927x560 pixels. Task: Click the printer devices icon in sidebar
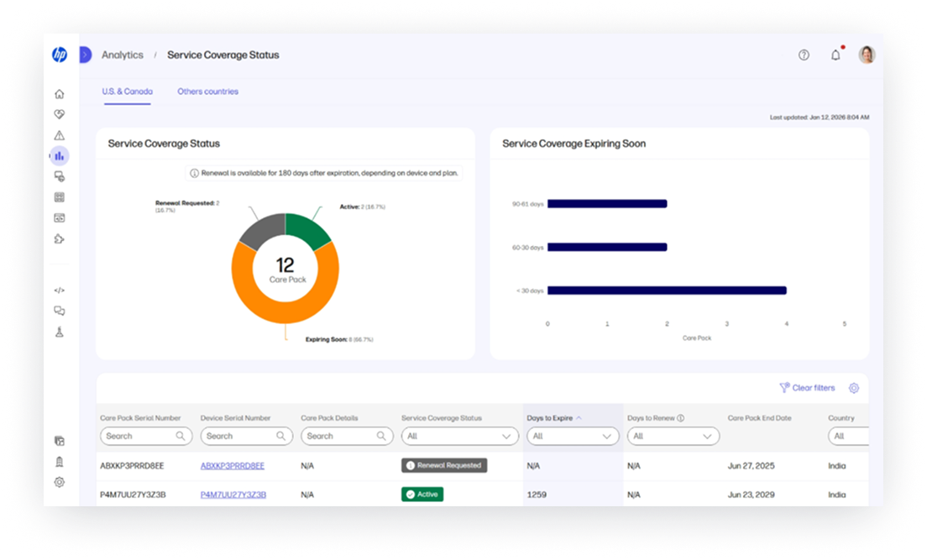[x=59, y=176]
